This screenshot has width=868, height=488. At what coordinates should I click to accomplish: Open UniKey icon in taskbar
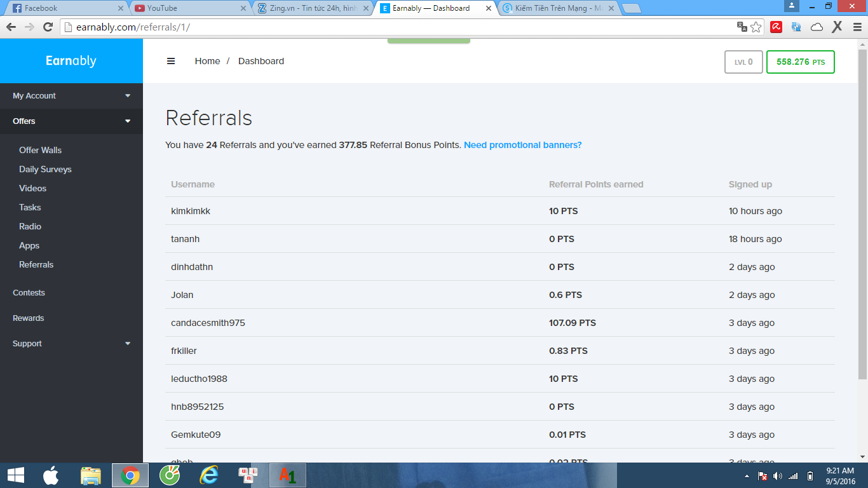(248, 475)
